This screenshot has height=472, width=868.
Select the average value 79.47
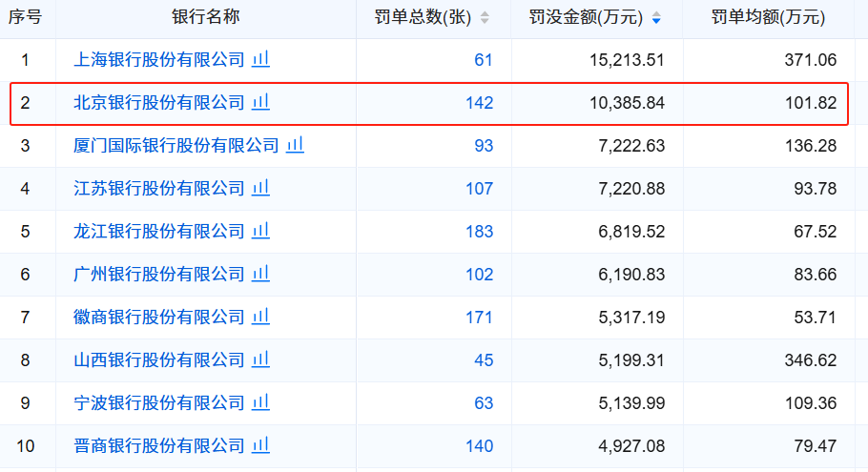(815, 446)
